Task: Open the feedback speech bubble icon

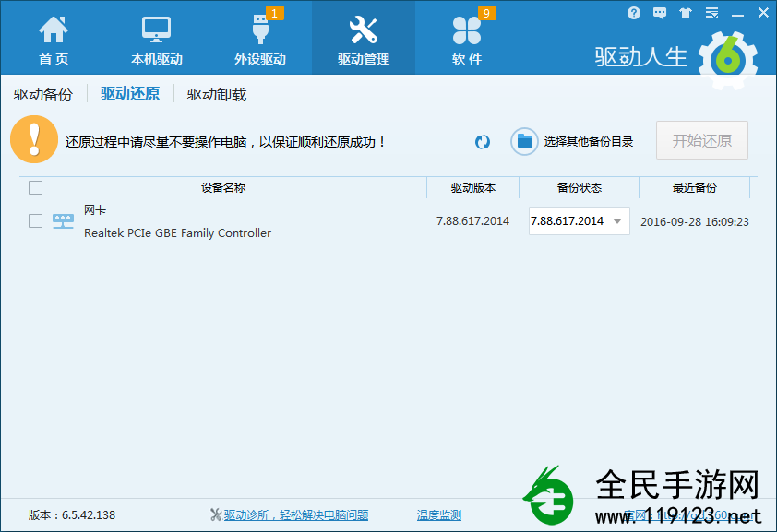Action: click(658, 12)
